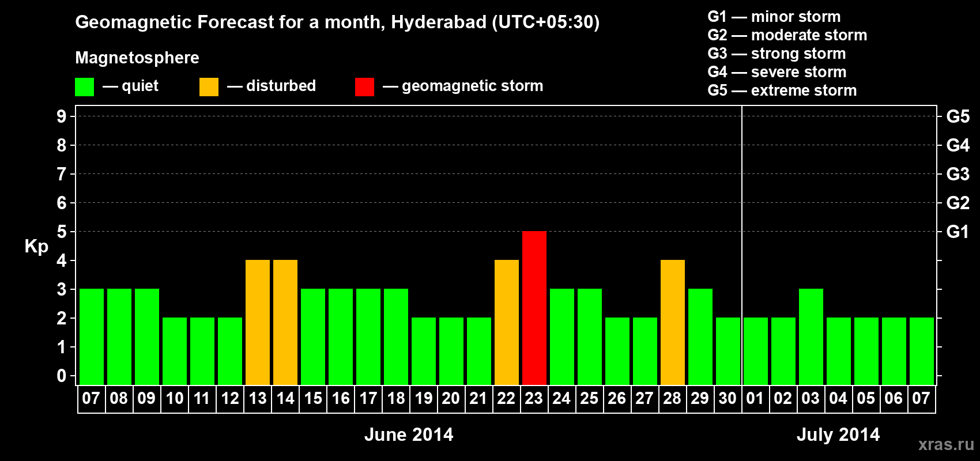Select the orange bar for June 14
This screenshot has width=980, height=461.
pos(285,323)
